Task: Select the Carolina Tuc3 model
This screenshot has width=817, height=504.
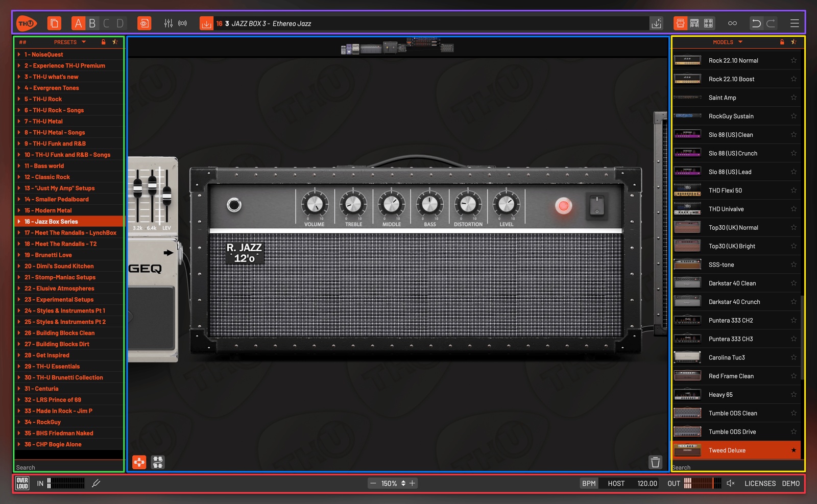Action: (x=736, y=357)
